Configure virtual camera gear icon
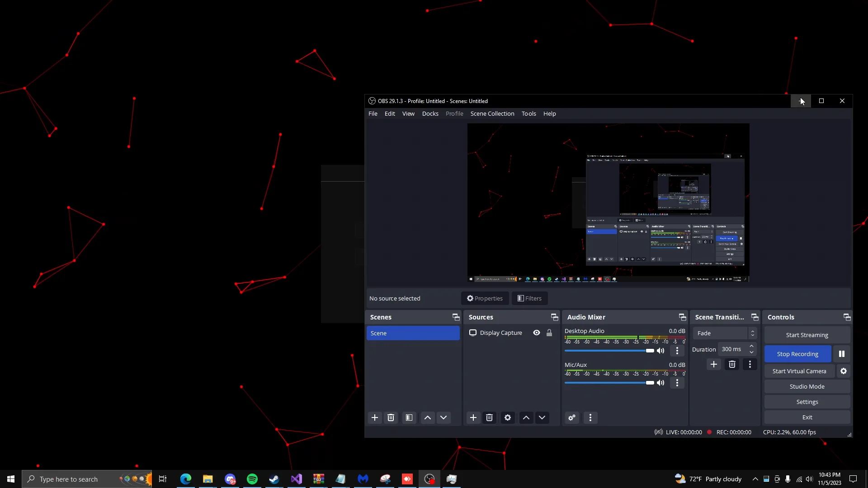Image resolution: width=868 pixels, height=488 pixels. [x=843, y=371]
